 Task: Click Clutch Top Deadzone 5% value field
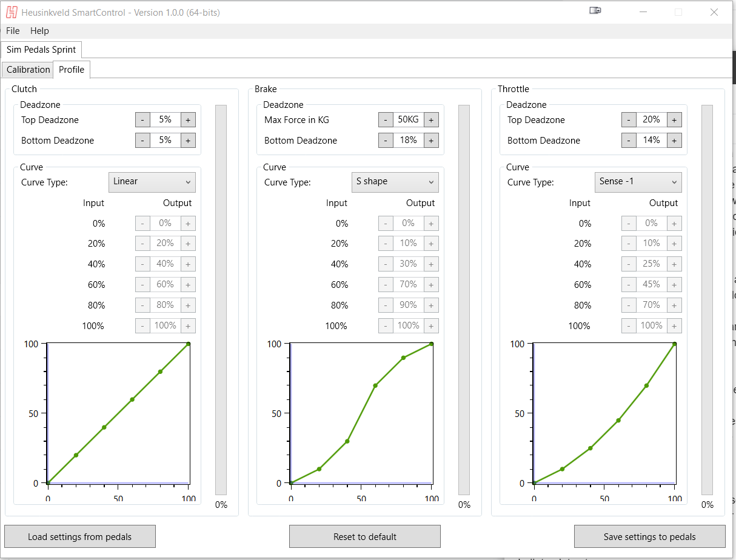(165, 120)
